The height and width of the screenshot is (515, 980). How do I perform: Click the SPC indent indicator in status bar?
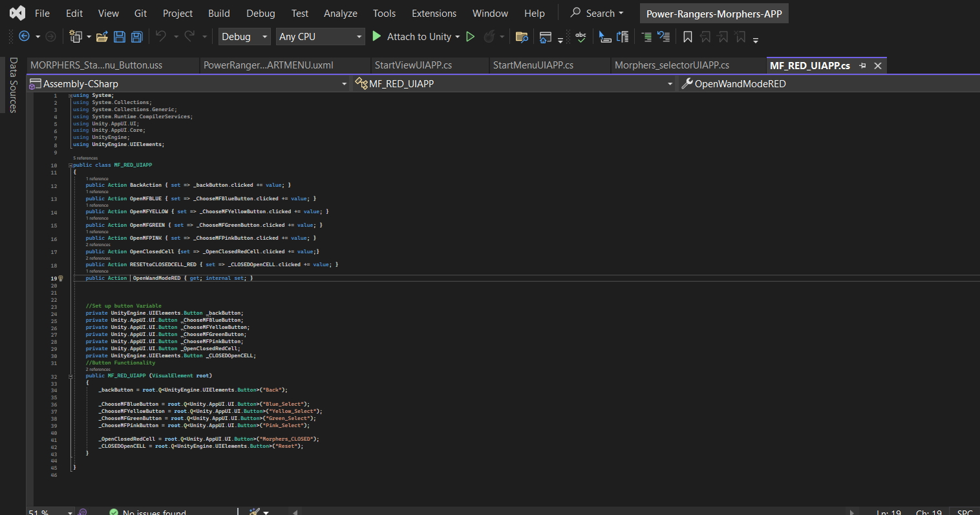click(964, 512)
